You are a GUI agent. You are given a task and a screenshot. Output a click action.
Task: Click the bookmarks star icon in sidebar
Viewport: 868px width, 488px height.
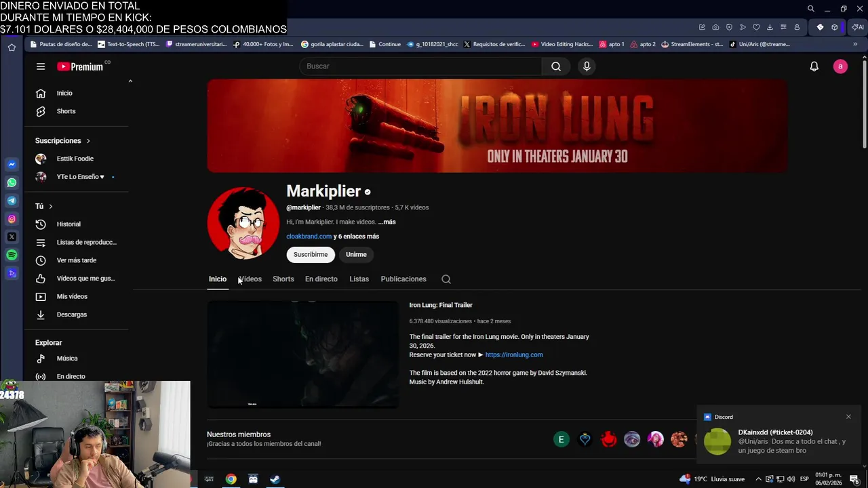(12, 47)
